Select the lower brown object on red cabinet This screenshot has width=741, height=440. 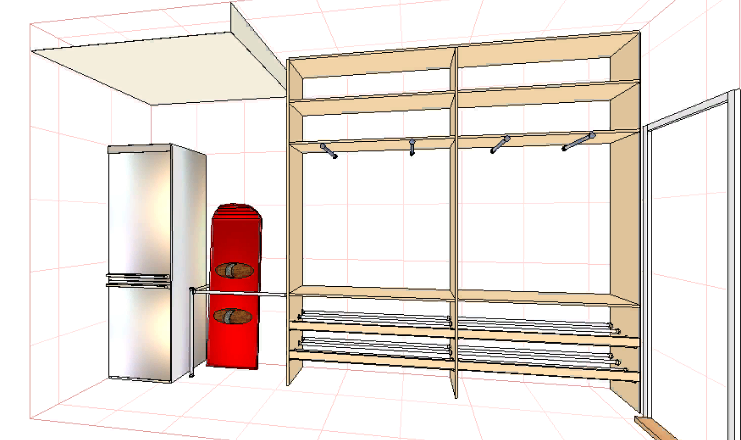point(236,316)
